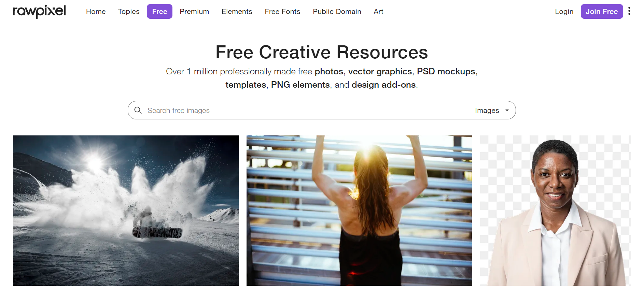Click the rawpixel logo

click(39, 12)
